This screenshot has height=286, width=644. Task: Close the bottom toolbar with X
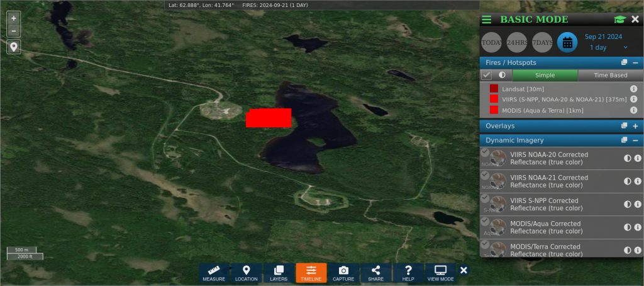pos(464,270)
